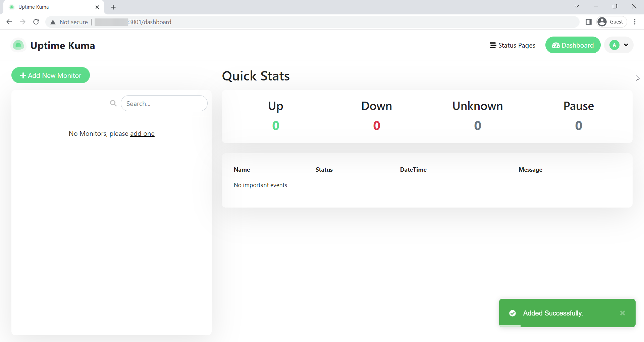
Task: Open the Chrome three-dot menu
Action: (x=635, y=22)
